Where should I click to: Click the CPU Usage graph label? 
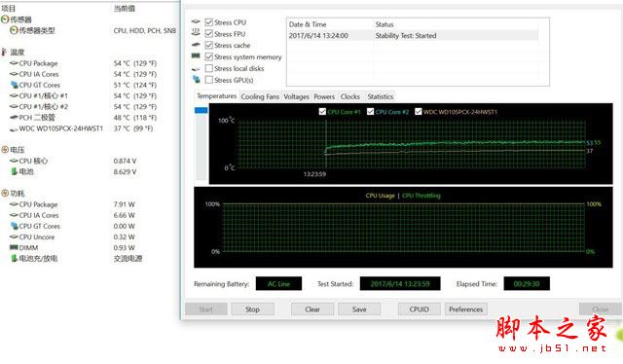tap(381, 196)
